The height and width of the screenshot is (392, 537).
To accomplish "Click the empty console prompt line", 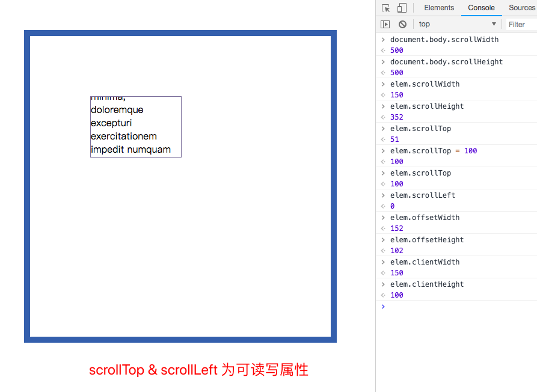I will click(457, 307).
